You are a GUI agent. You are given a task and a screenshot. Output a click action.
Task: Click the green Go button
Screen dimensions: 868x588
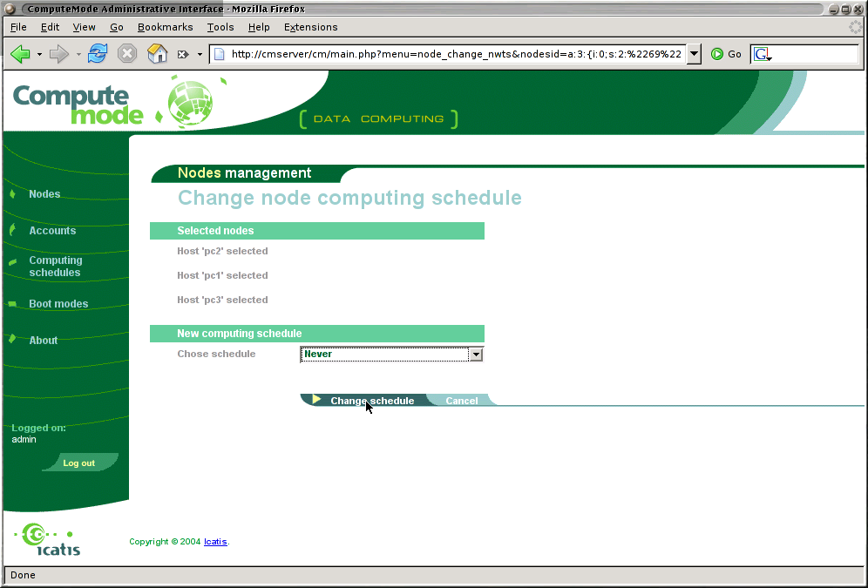click(x=726, y=54)
